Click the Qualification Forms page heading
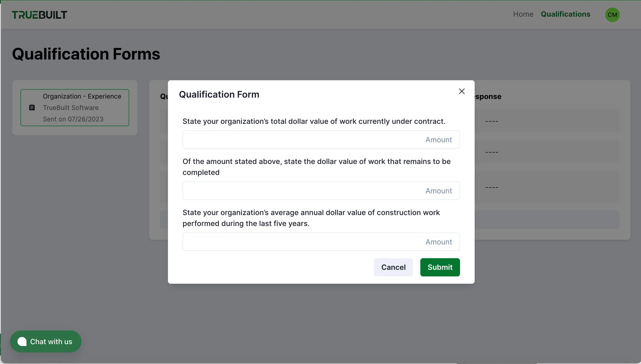This screenshot has height=364, width=641. pyautogui.click(x=86, y=54)
